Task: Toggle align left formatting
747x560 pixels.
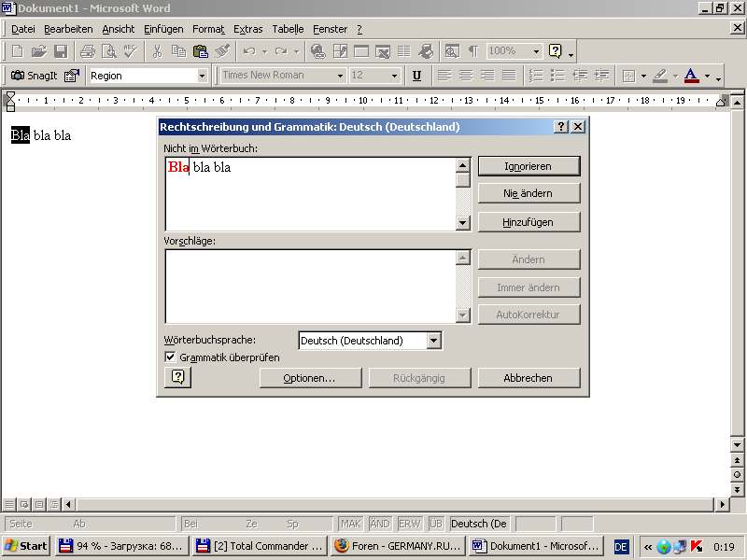Action: (444, 76)
